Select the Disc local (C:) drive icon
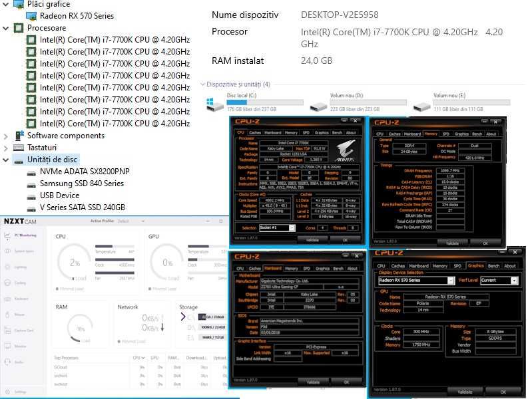 click(x=215, y=104)
